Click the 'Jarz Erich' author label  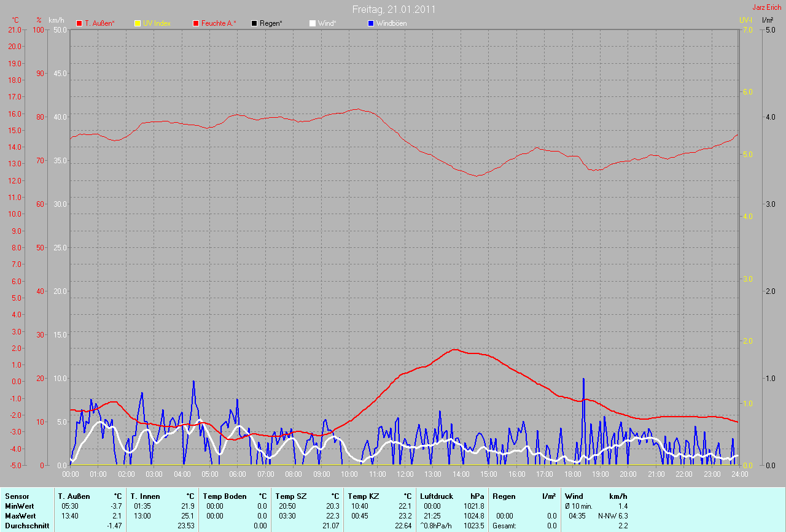(x=767, y=7)
